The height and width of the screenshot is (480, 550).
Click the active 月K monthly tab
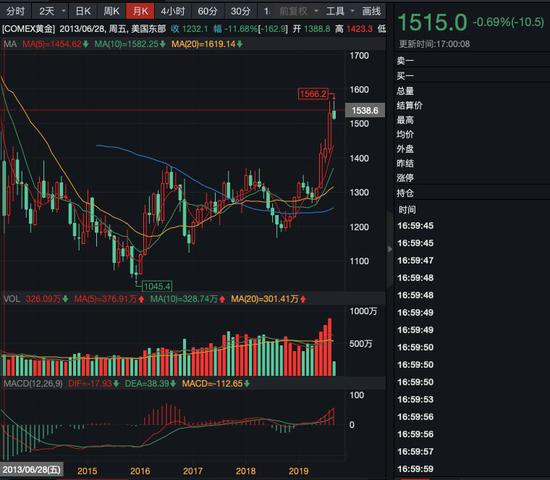pyautogui.click(x=140, y=12)
